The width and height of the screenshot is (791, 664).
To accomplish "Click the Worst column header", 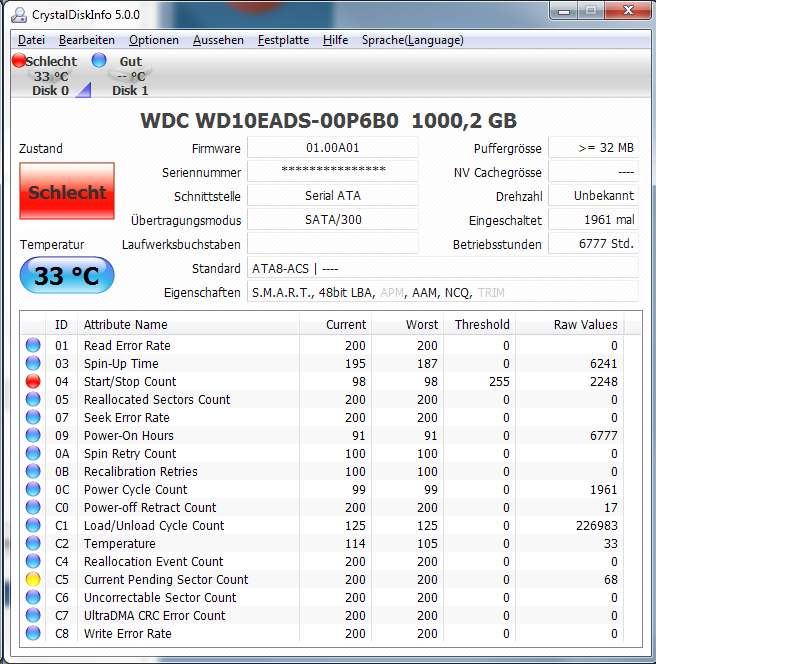I will (407, 324).
